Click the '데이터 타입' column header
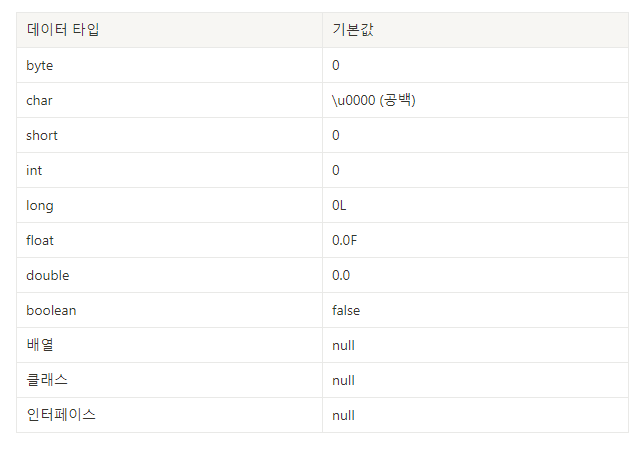641x450 pixels. point(169,30)
